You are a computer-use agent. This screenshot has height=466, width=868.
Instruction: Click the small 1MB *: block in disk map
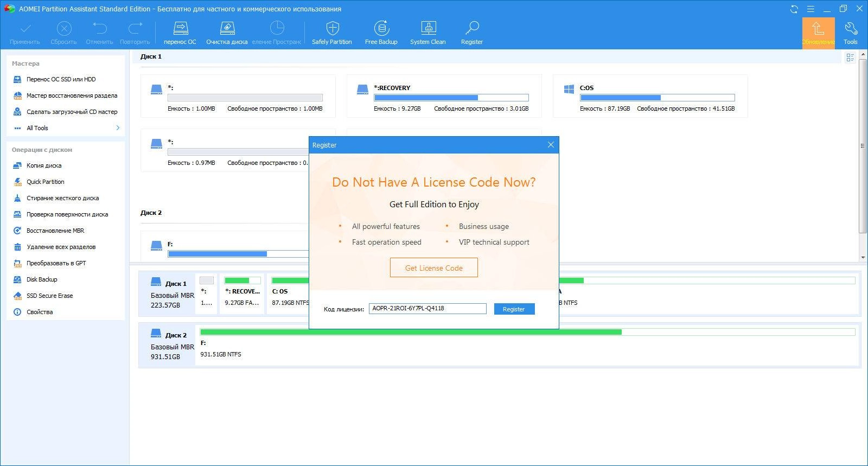[207, 293]
